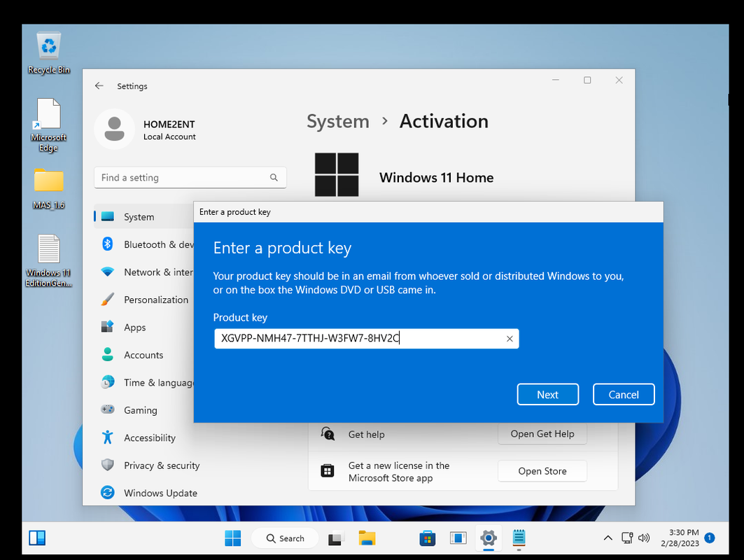Viewport: 744px width, 560px height.
Task: Click the Next button in dialog
Action: [547, 394]
